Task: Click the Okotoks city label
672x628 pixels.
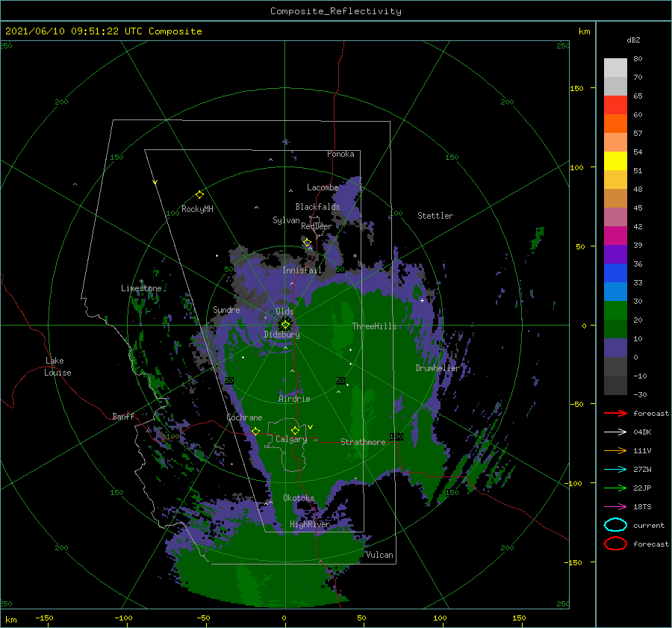Action: [x=299, y=498]
